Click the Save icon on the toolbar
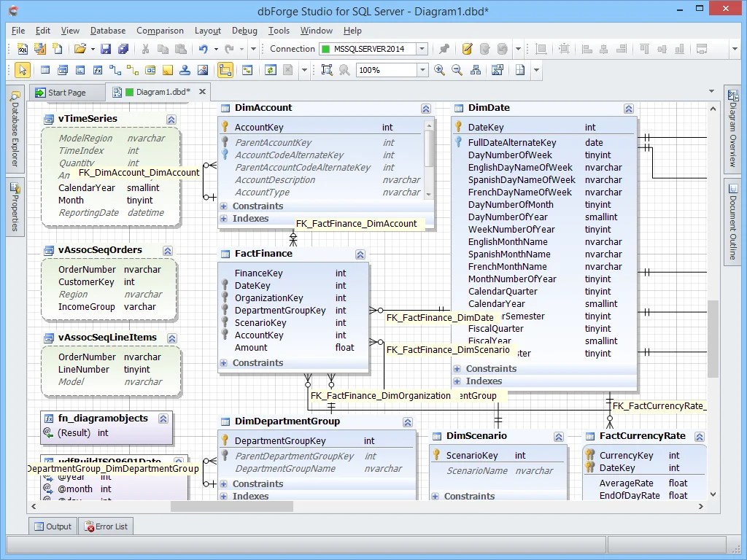This screenshot has height=560, width=747. point(106,49)
